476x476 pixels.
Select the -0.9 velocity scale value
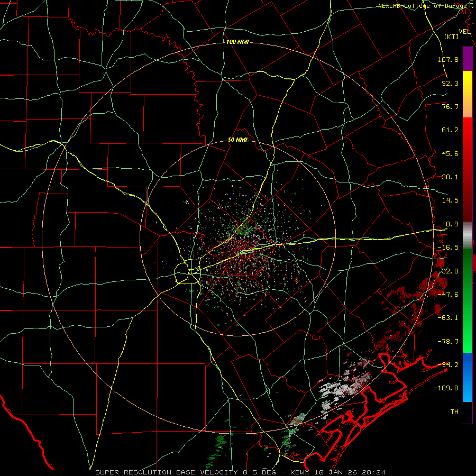pos(450,224)
